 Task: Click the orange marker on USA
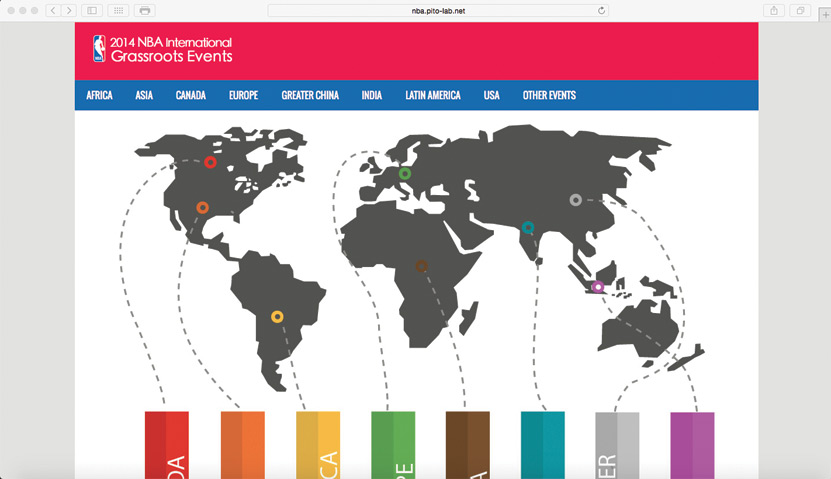202,207
